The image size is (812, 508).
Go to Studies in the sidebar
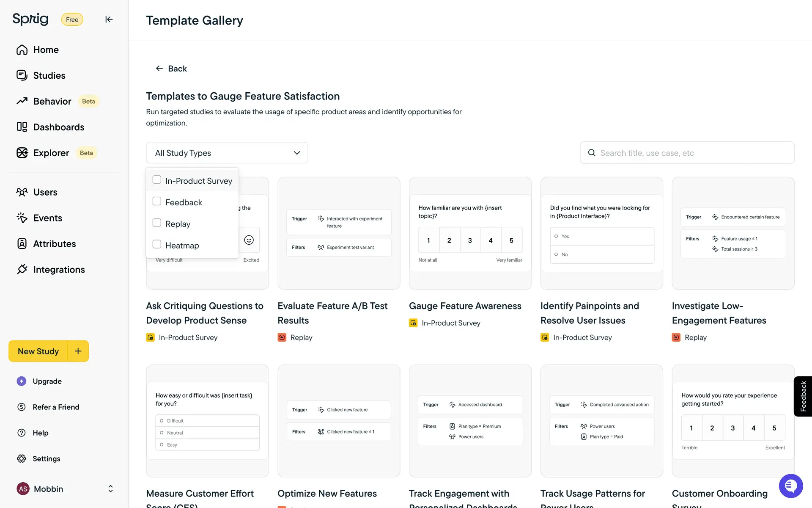49,75
